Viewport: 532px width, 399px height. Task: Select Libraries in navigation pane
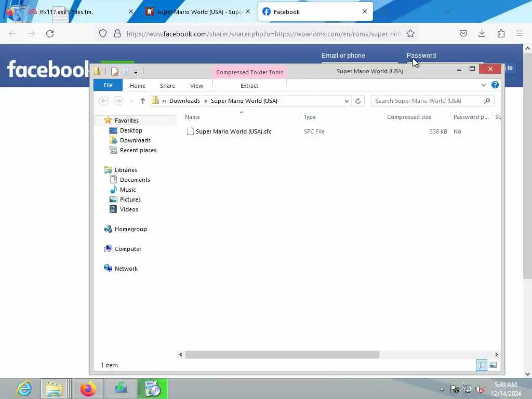[126, 170]
